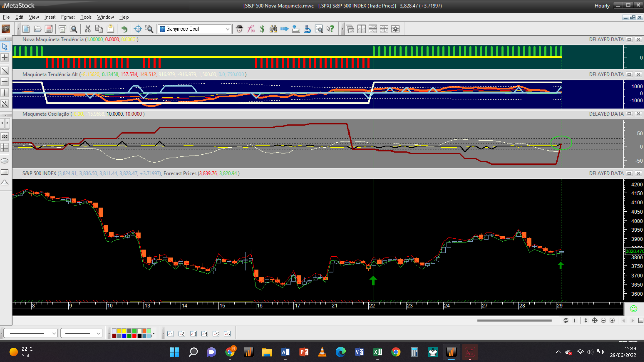Viewport: 644px width, 362px height.
Task: Select the ellipse drawing tool in the left sidebar
Action: (5, 161)
